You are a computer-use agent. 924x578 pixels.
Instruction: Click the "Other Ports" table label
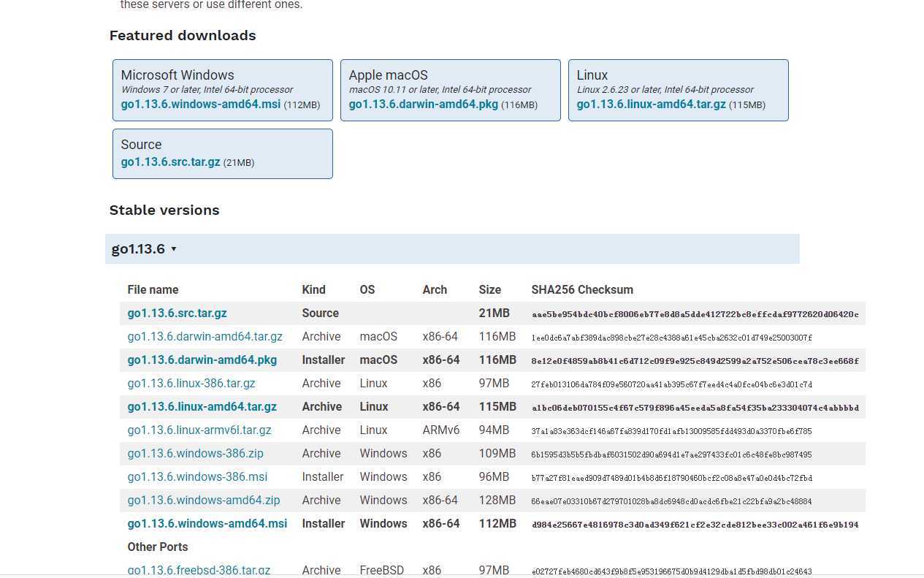[x=158, y=547]
